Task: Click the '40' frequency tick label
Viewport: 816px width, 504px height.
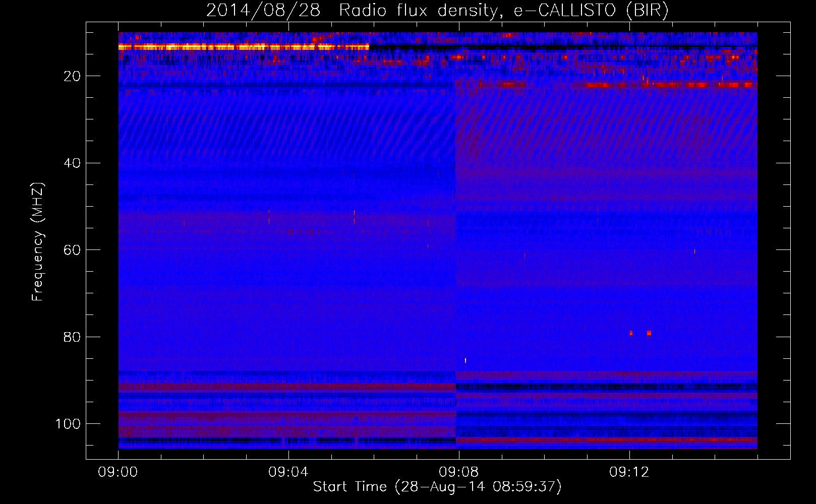Action: pyautogui.click(x=72, y=163)
